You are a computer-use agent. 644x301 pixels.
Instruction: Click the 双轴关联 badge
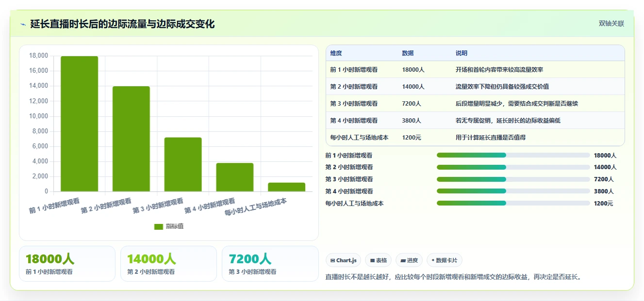611,23
